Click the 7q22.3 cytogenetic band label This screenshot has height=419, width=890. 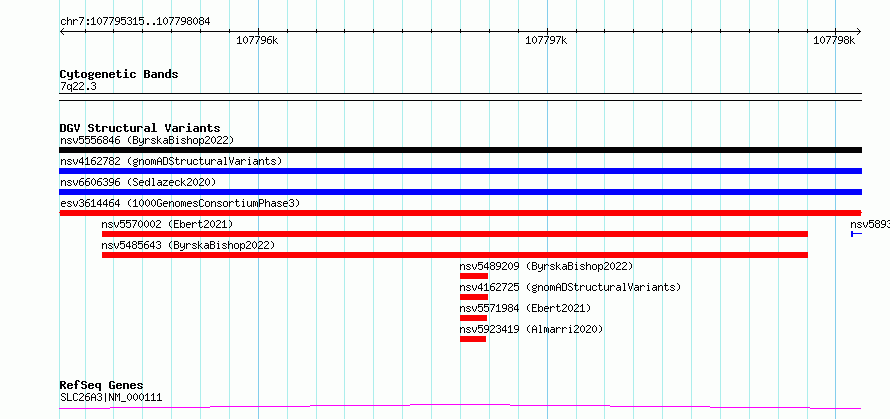(78, 86)
